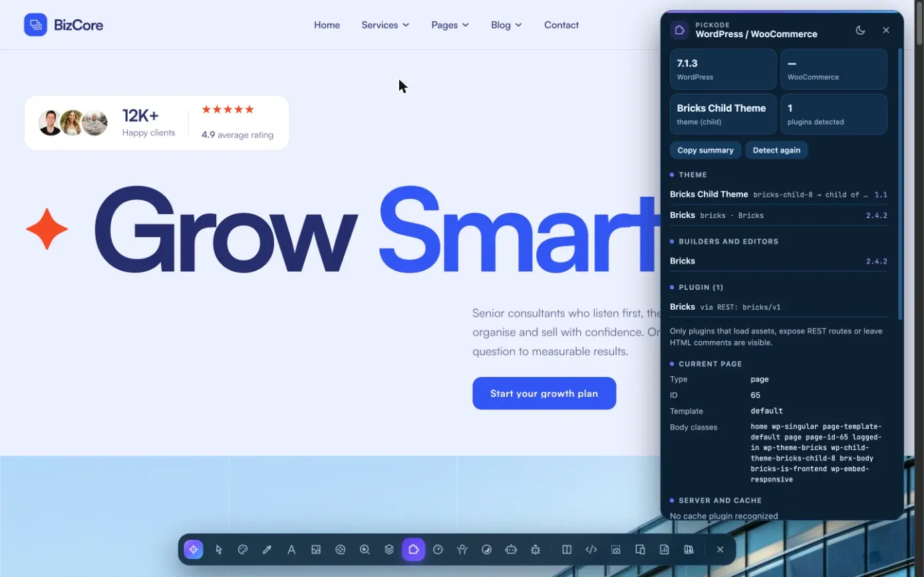
Task: Expand the Pages dropdown menu
Action: (x=450, y=25)
